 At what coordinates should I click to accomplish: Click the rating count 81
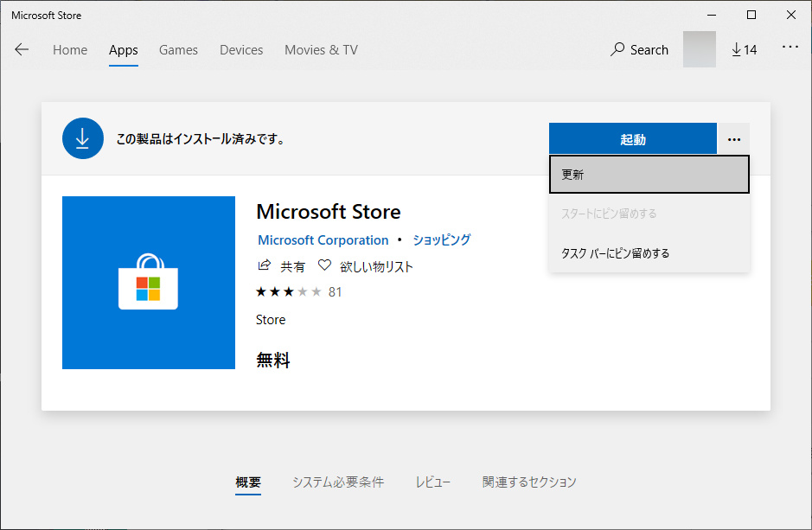point(335,292)
